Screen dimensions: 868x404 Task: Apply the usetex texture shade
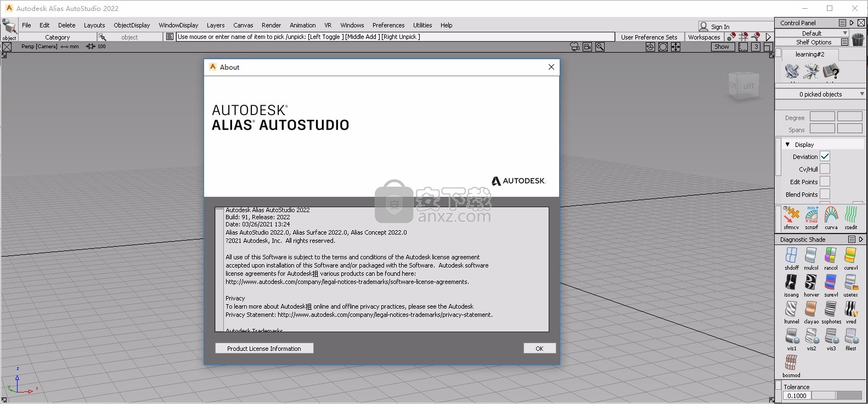tap(850, 282)
